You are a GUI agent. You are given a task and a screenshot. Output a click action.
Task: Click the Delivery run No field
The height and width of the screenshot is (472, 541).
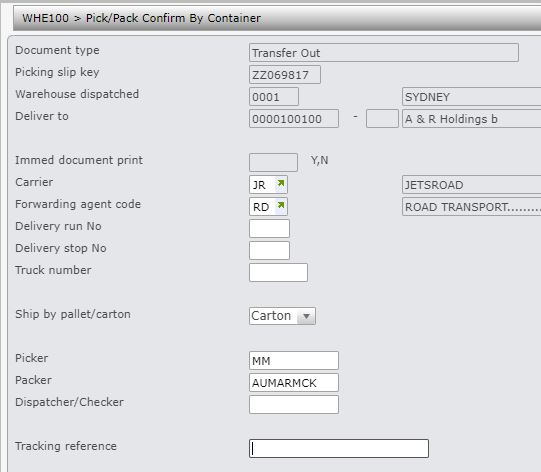click(x=269, y=228)
